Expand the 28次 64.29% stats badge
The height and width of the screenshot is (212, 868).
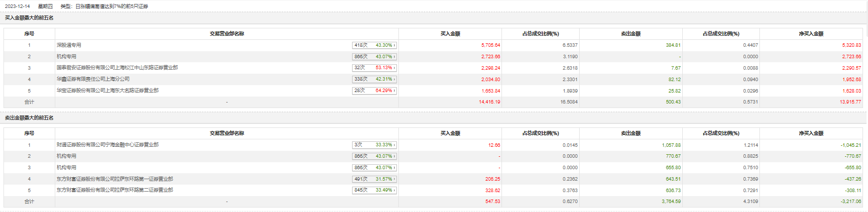374,91
